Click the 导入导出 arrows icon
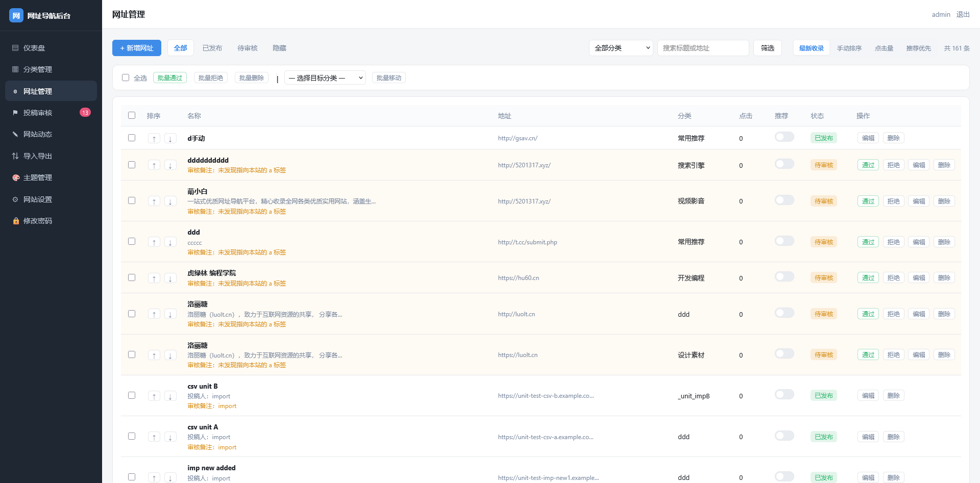This screenshot has width=980, height=483. click(15, 156)
